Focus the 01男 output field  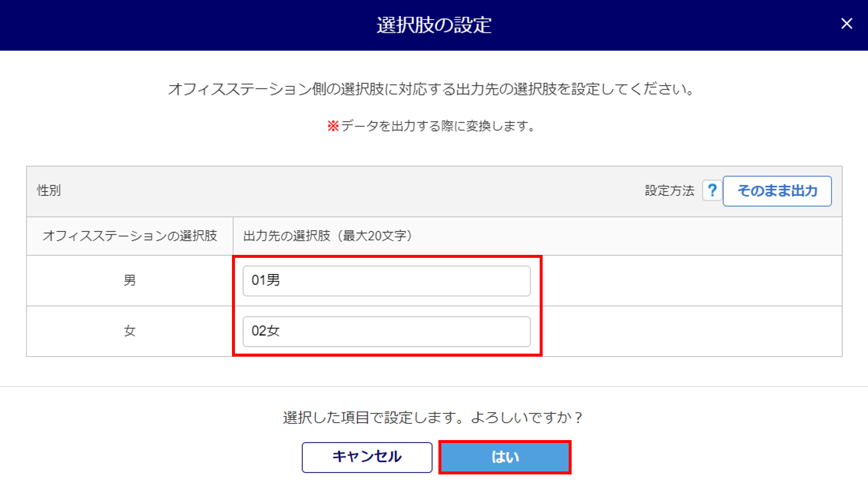click(386, 281)
